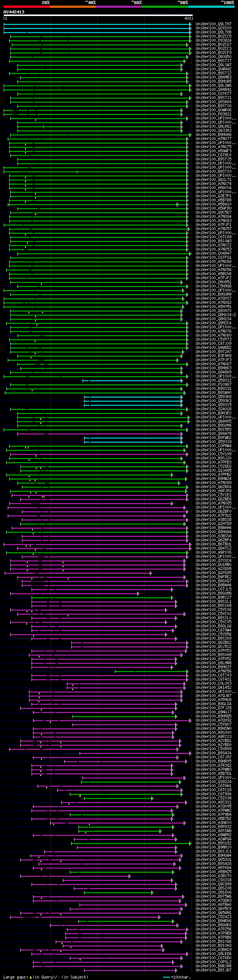This screenshot has width=238, height=980.
Task: Click UniRef100_Q43383 label
Action: click(213, 130)
